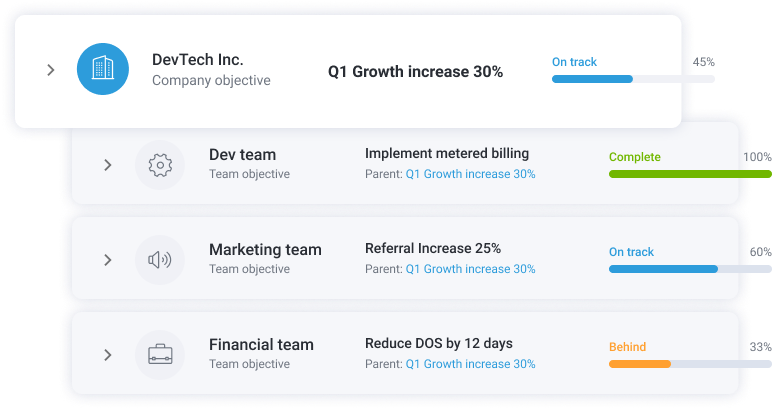This screenshot has width=772, height=409.
Task: Click the Dev team gear icon
Action: 160,165
